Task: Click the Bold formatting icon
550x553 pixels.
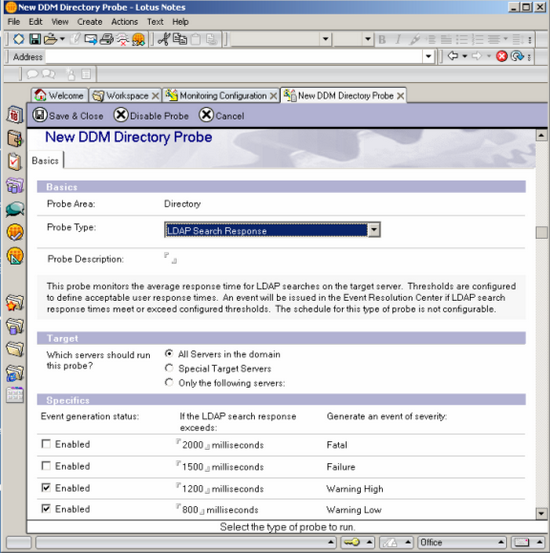Action: (382, 40)
